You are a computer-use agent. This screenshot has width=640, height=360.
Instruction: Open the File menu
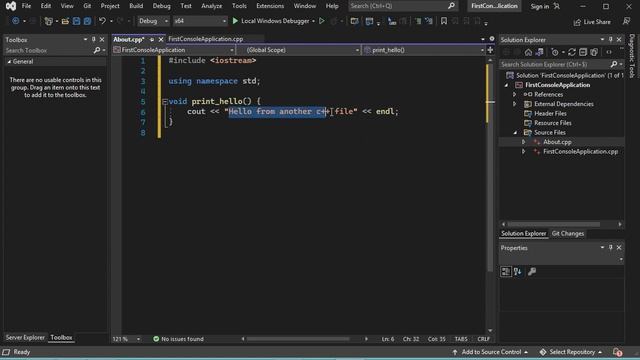[26, 6]
